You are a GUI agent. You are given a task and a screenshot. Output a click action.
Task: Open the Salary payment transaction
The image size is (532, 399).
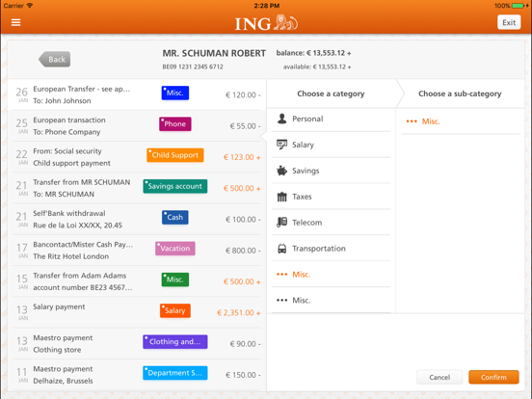tap(137, 312)
